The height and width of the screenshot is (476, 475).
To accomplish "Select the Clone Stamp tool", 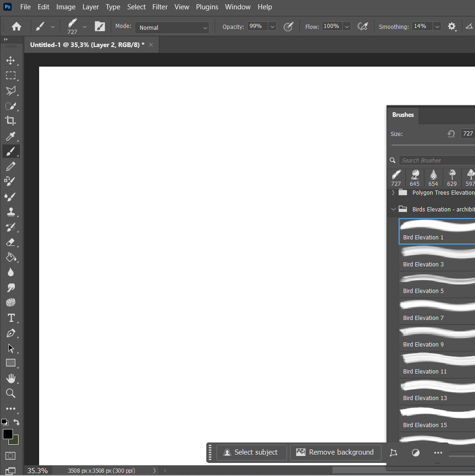I will click(11, 211).
